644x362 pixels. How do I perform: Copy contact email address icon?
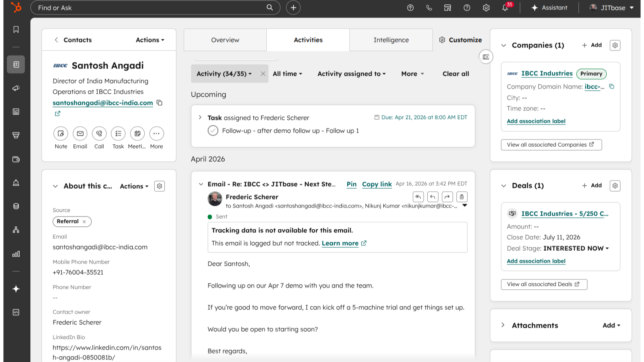tap(160, 103)
